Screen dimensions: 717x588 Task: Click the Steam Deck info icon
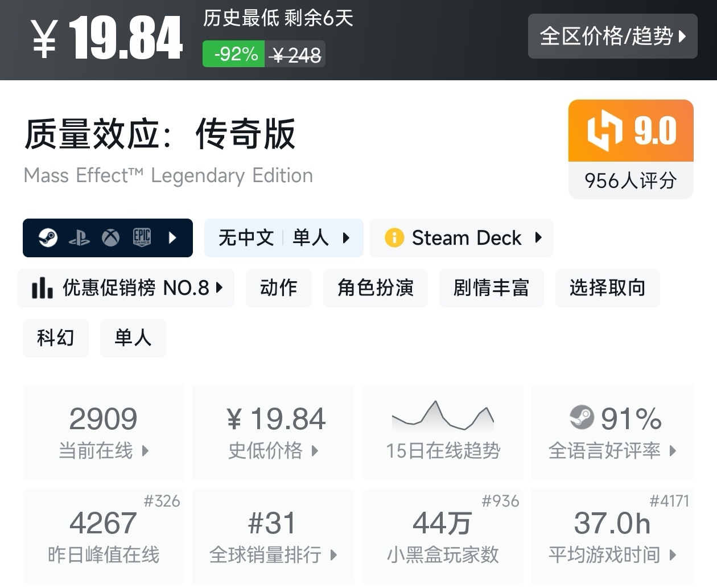pos(394,237)
